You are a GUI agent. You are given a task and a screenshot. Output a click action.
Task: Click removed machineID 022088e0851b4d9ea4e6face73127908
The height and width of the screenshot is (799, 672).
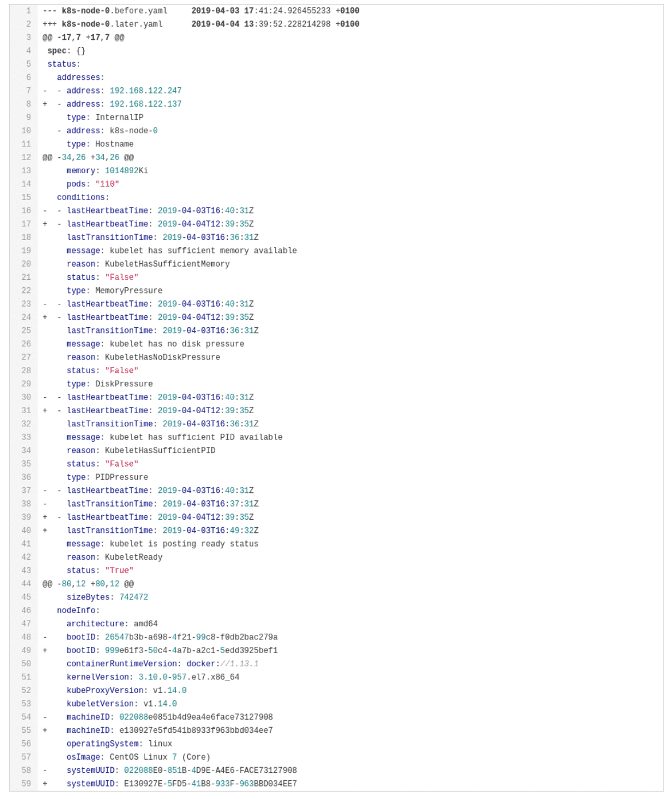pyautogui.click(x=196, y=718)
